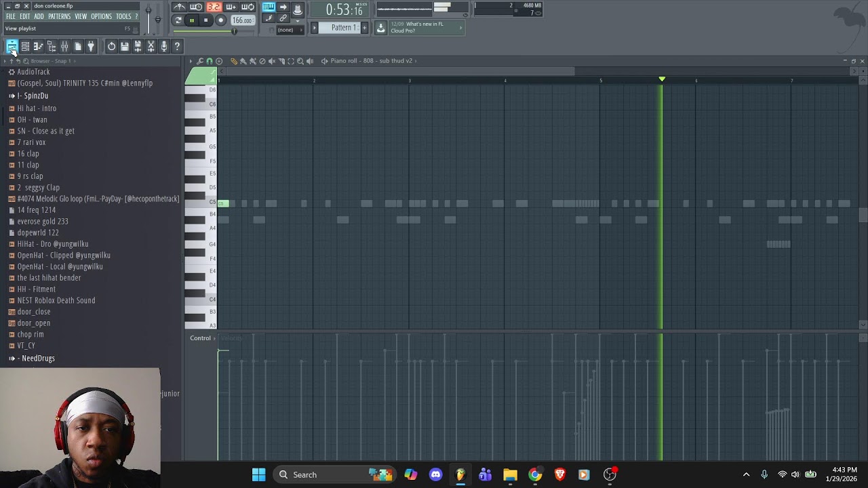Open the FILE menu
This screenshot has width=868, height=488.
click(x=11, y=16)
